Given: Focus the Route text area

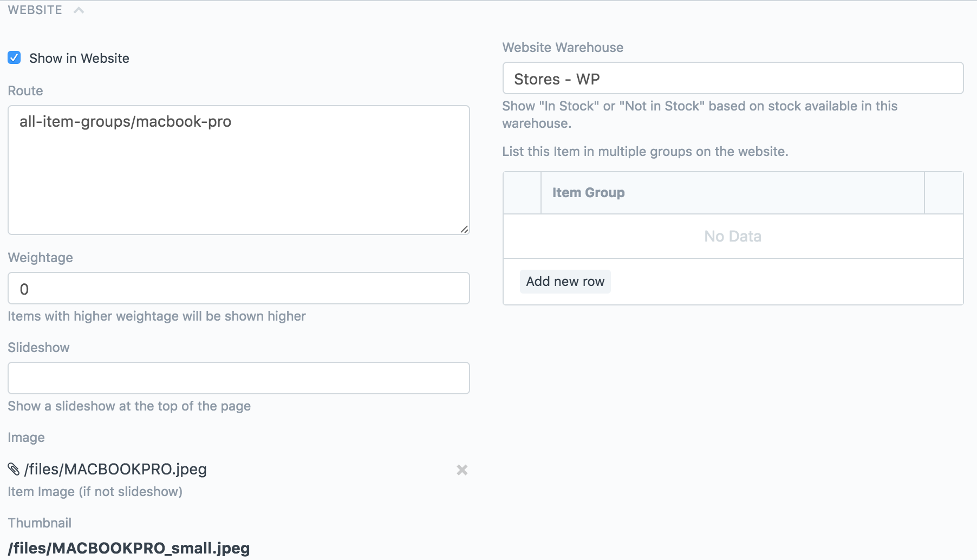Looking at the screenshot, I should (x=238, y=170).
